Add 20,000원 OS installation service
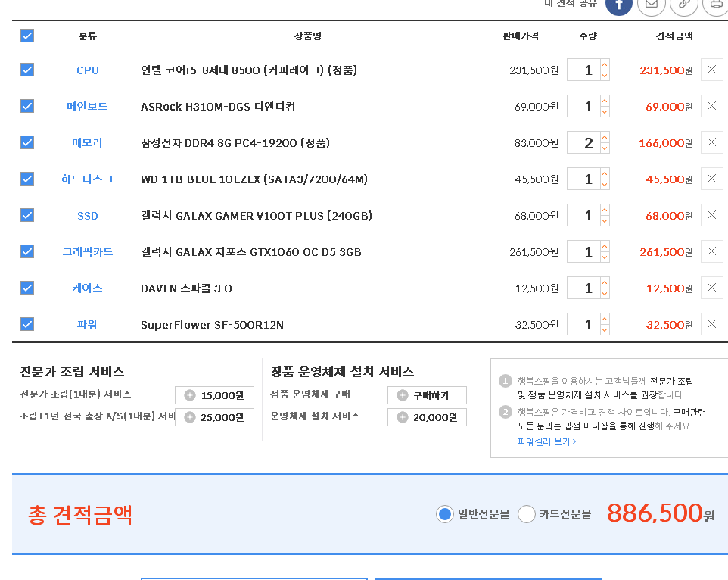 427,417
